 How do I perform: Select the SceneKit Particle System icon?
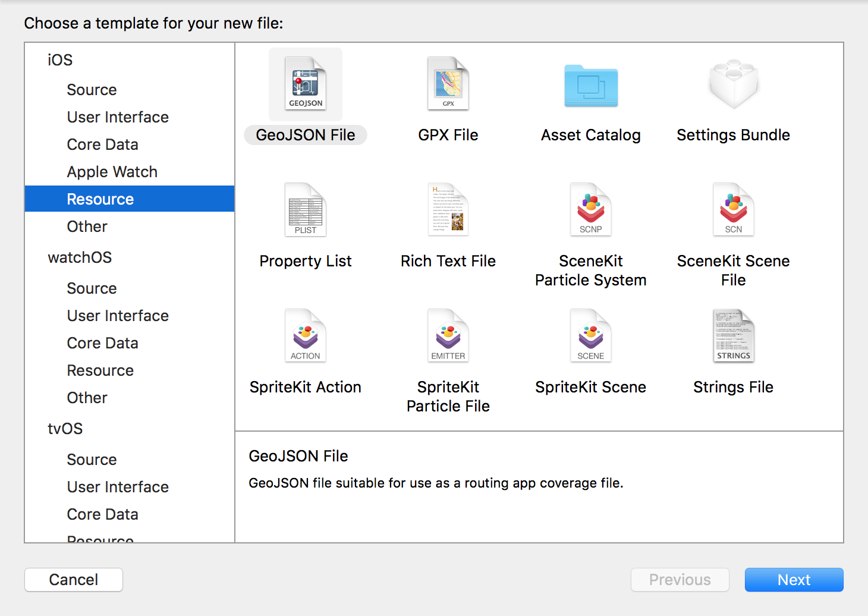[x=591, y=210]
